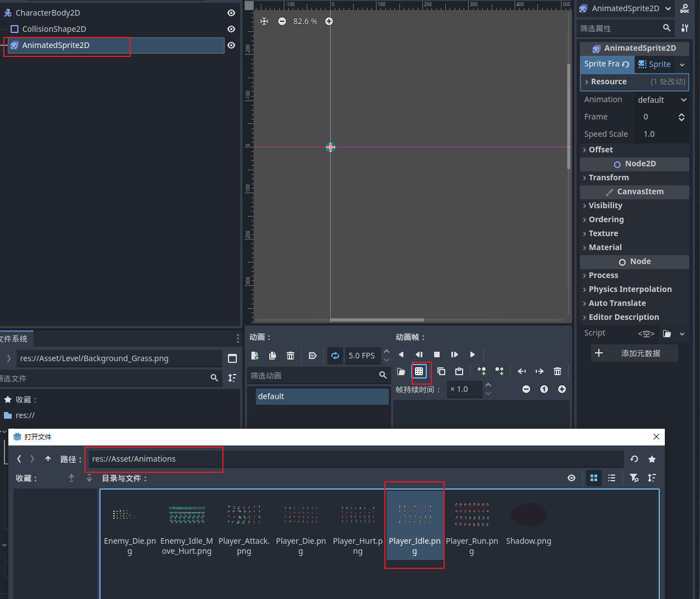
Task: Play animation backwards button
Action: click(419, 354)
